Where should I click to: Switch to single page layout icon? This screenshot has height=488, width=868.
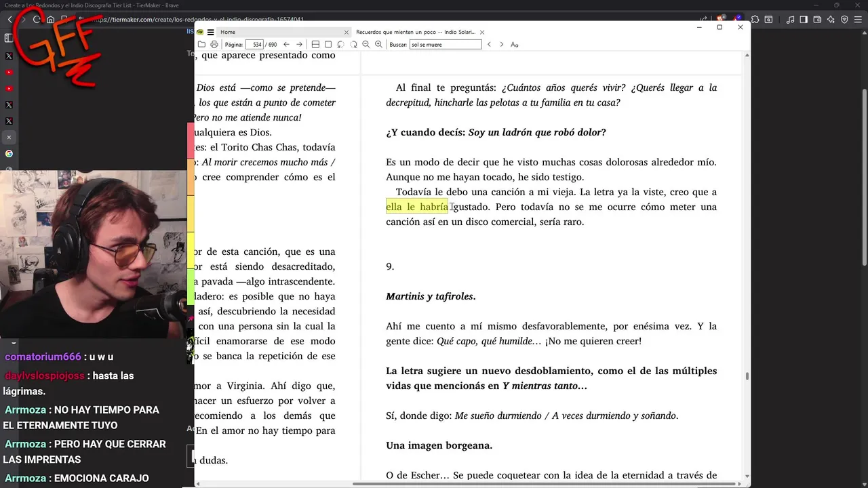(x=328, y=44)
